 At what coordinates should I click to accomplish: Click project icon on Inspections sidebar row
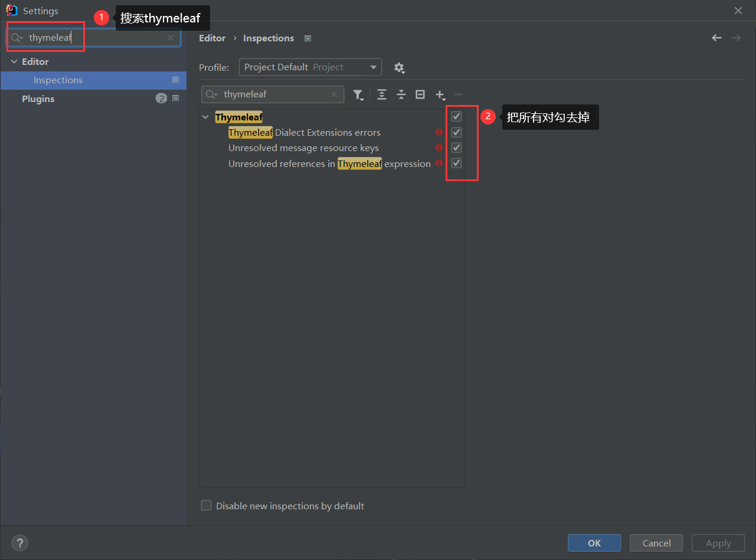pyautogui.click(x=175, y=80)
